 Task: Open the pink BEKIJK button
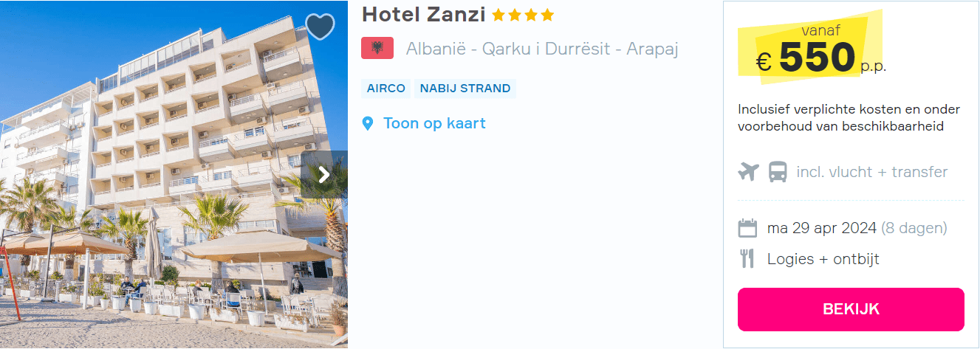[x=851, y=309]
